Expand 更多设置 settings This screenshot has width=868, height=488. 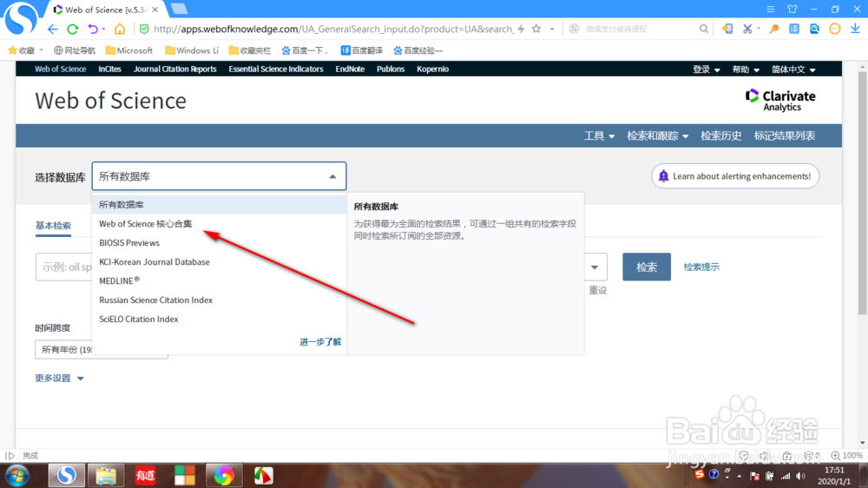(x=59, y=379)
